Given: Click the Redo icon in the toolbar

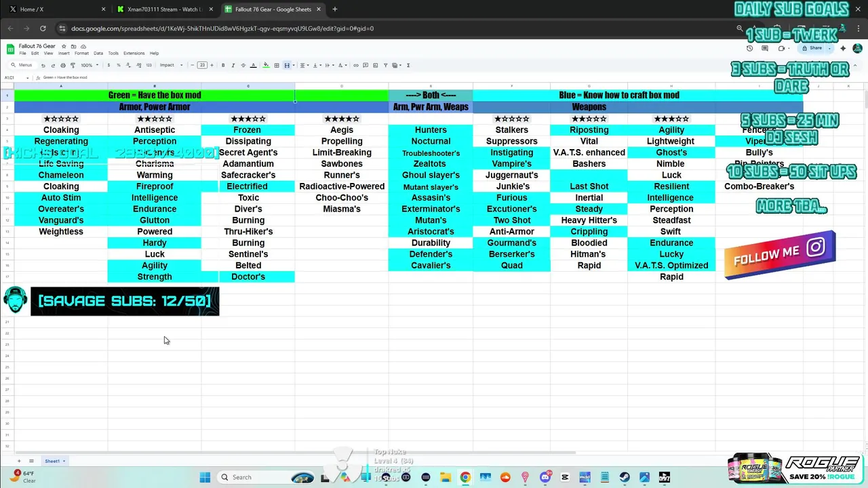Looking at the screenshot, I should coord(53,65).
